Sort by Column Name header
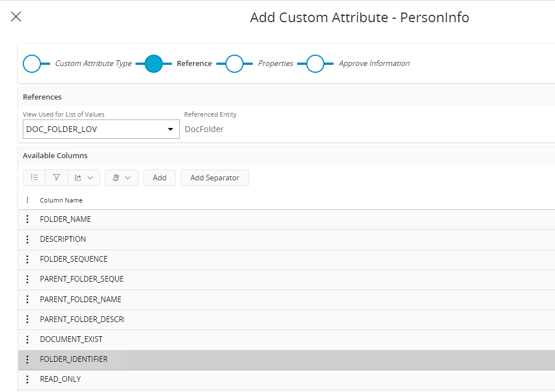This screenshot has height=392, width=555. (61, 200)
